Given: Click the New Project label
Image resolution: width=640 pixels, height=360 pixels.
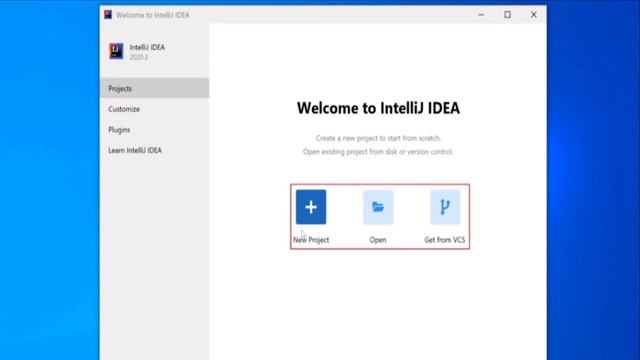Looking at the screenshot, I should coord(311,240).
